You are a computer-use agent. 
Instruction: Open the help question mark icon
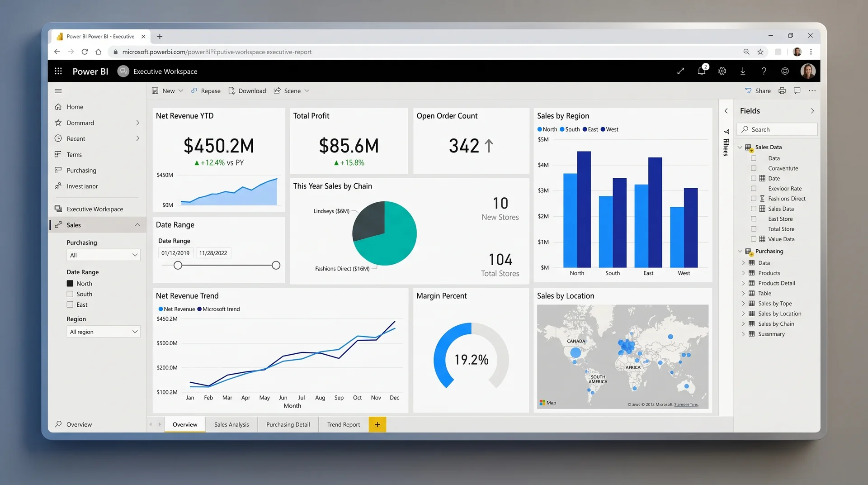click(x=764, y=71)
